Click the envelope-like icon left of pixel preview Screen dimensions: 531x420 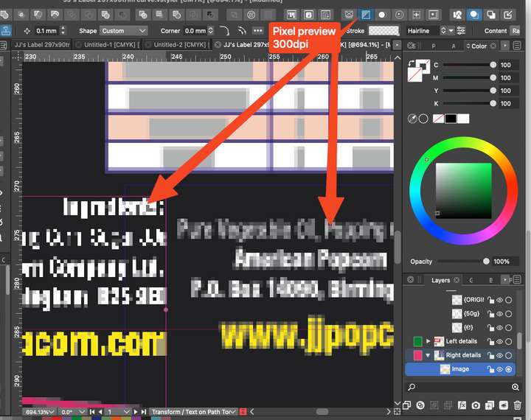click(x=349, y=15)
